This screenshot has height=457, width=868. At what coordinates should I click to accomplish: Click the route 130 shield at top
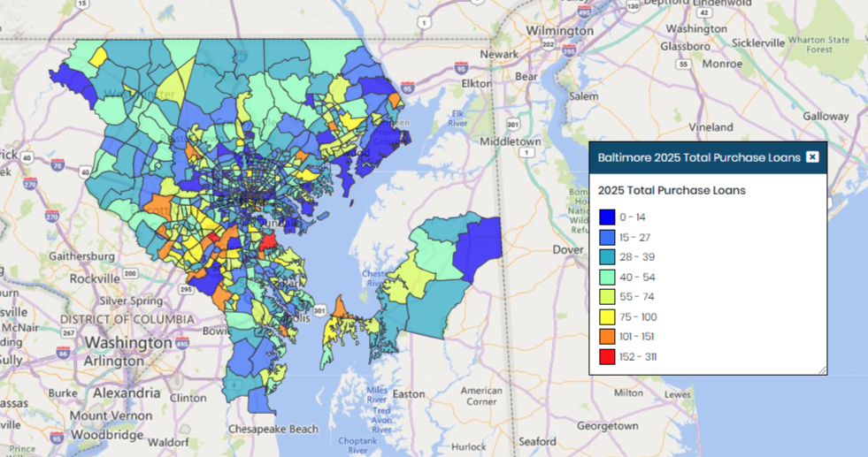coord(634,5)
